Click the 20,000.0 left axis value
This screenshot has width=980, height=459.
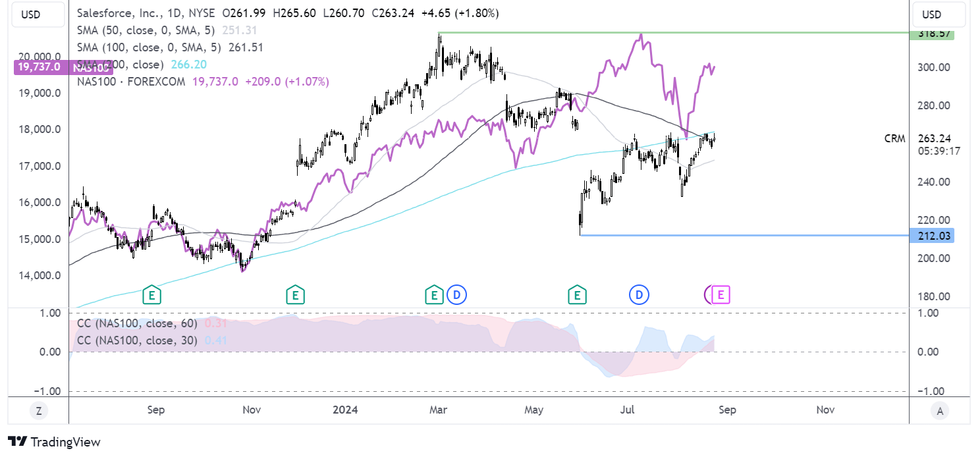(x=41, y=57)
